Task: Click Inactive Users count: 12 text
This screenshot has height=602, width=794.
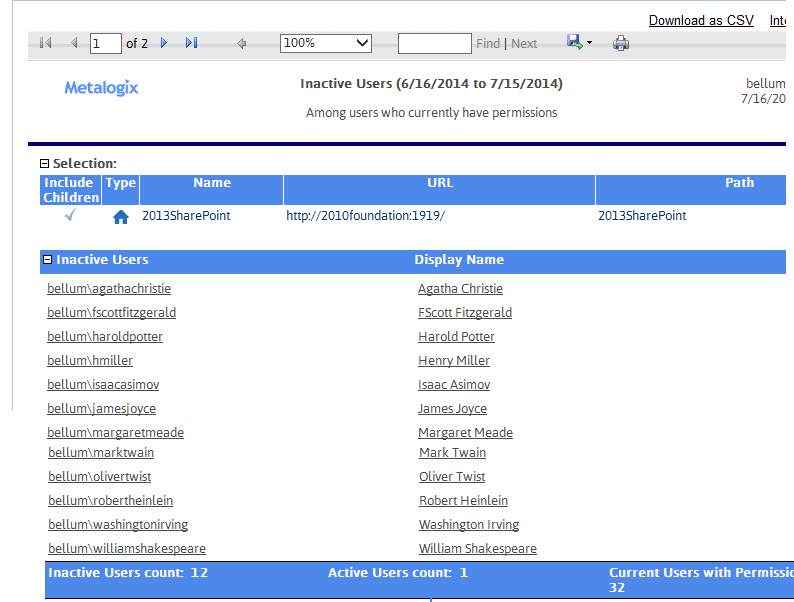Action: (x=128, y=573)
